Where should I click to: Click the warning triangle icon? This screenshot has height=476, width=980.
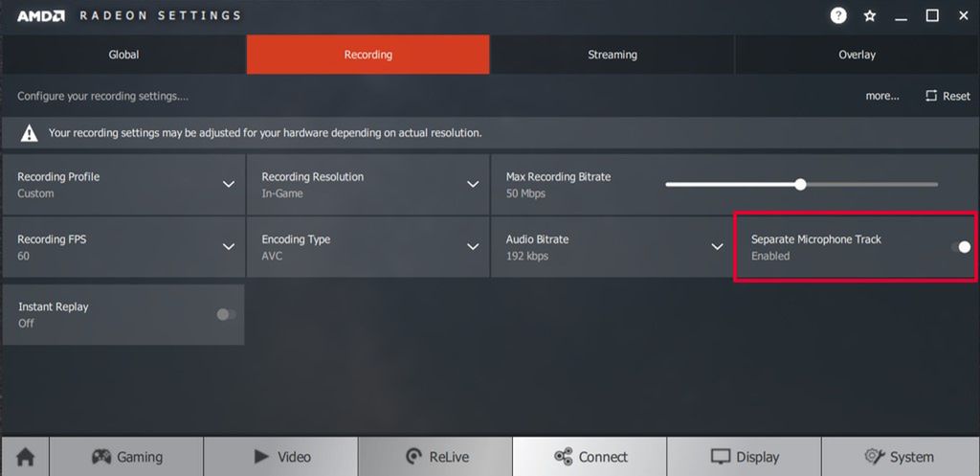29,133
